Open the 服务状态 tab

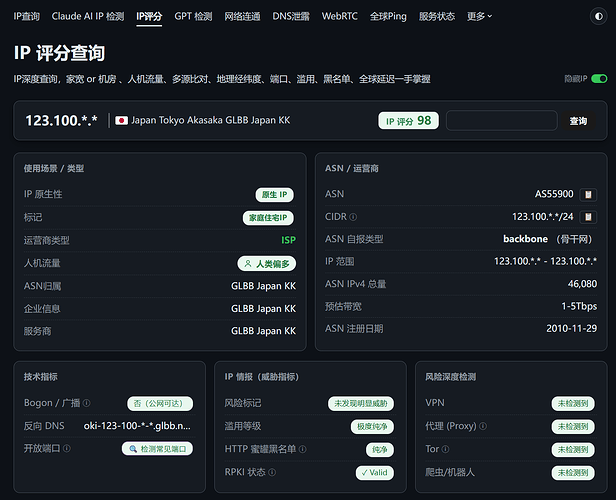click(437, 16)
